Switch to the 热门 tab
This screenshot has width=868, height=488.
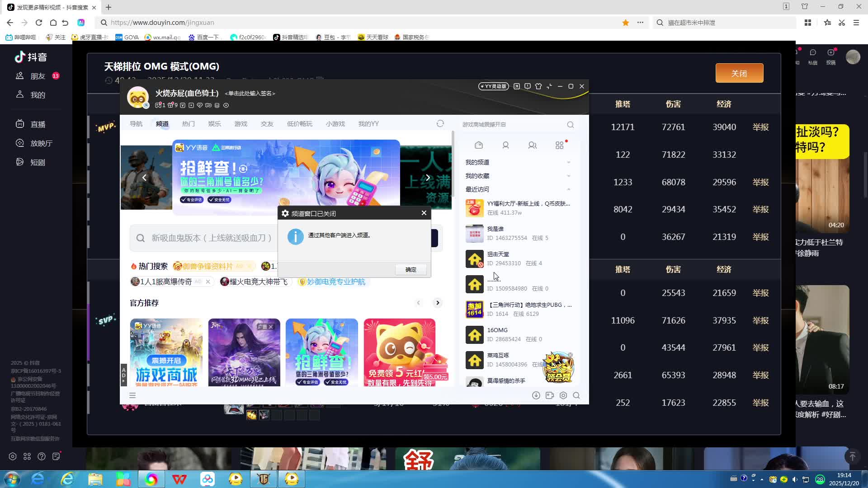pyautogui.click(x=188, y=124)
